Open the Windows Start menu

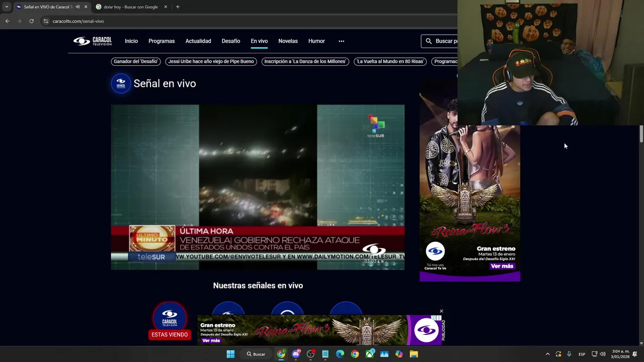coord(230,354)
